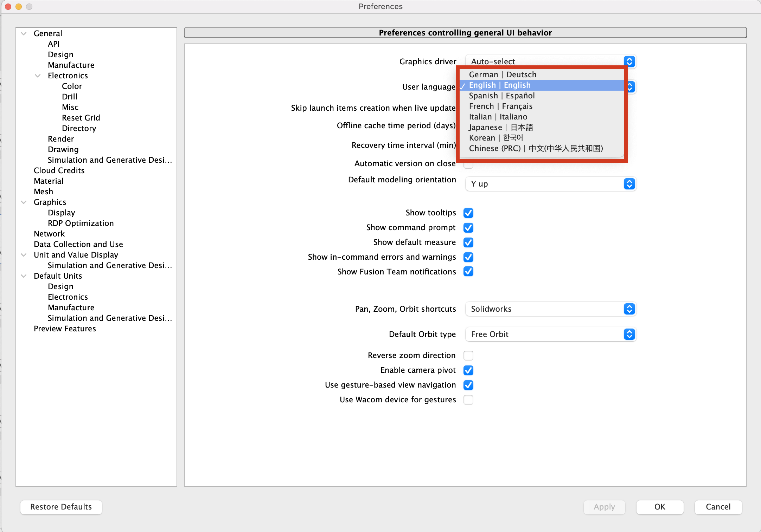This screenshot has height=532, width=761.
Task: Open Preview Features preferences page
Action: click(x=65, y=329)
